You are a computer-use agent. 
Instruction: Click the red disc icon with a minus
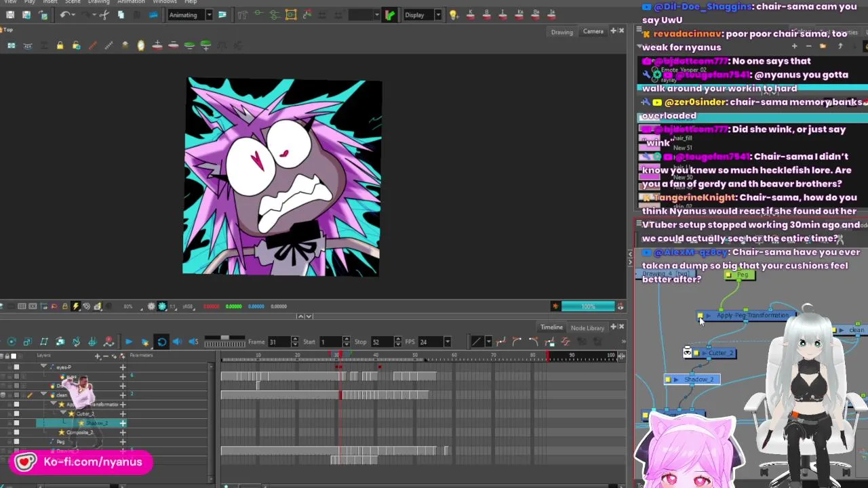pos(174,45)
